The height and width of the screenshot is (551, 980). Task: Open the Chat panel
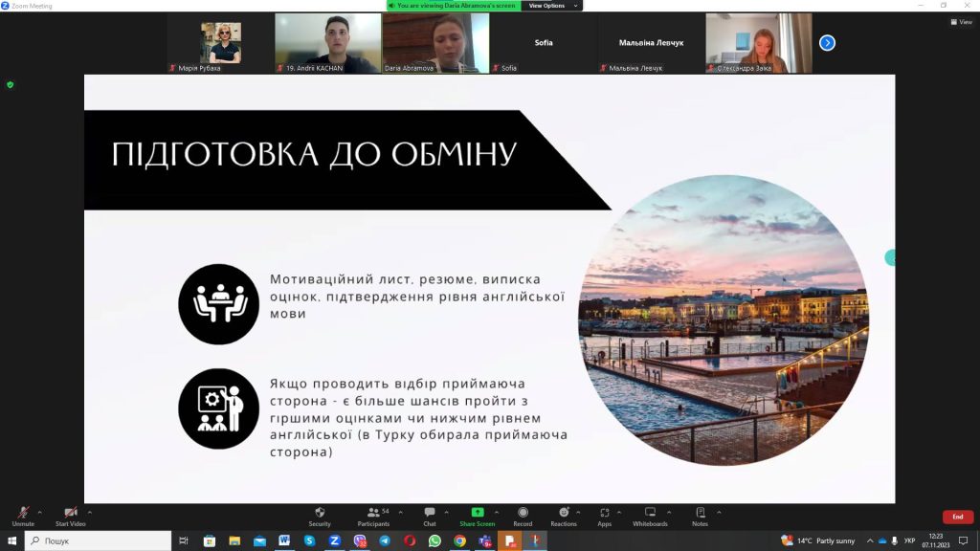430,513
